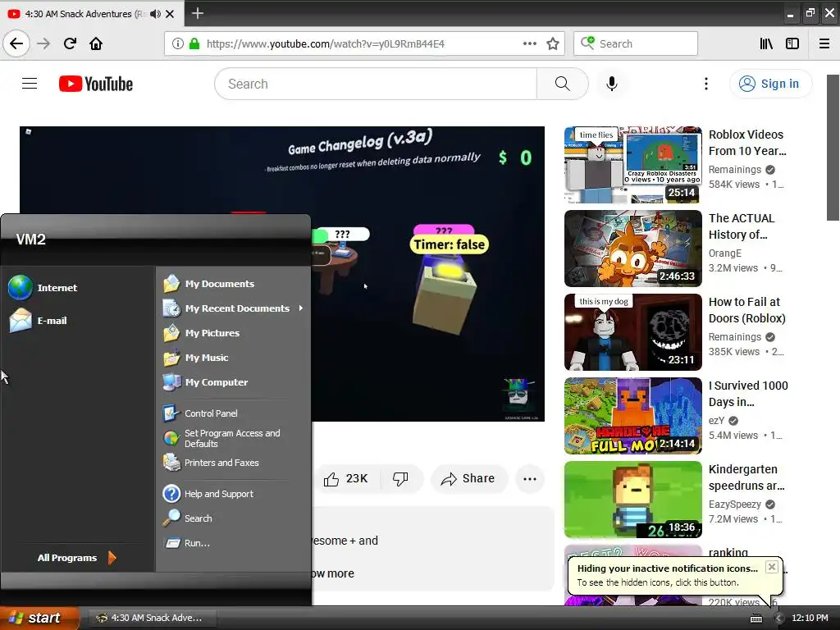Dislike the video with thumbs down
The image size is (840, 630).
pyautogui.click(x=400, y=478)
